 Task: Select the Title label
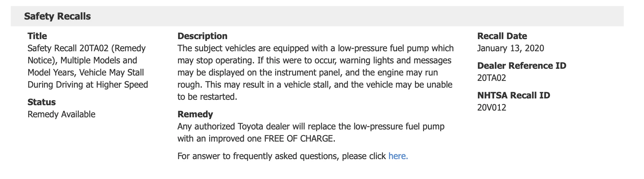pos(37,36)
